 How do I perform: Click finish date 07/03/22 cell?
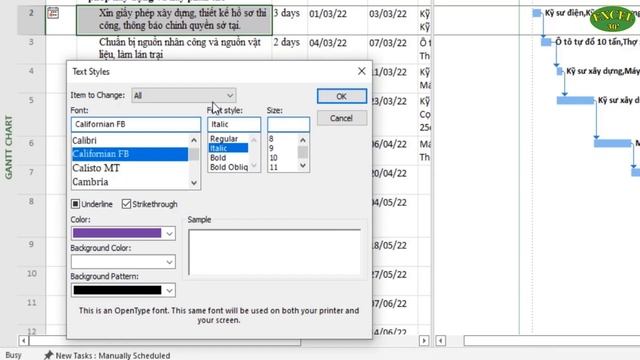(392, 49)
